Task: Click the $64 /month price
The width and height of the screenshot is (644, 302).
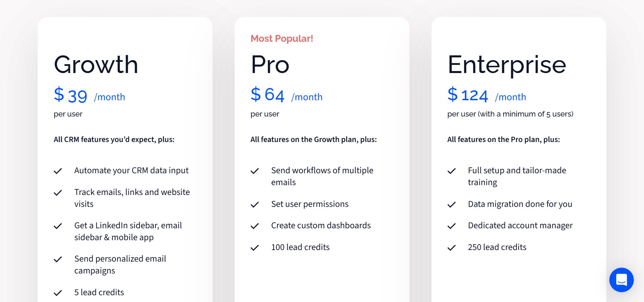Action: 286,95
